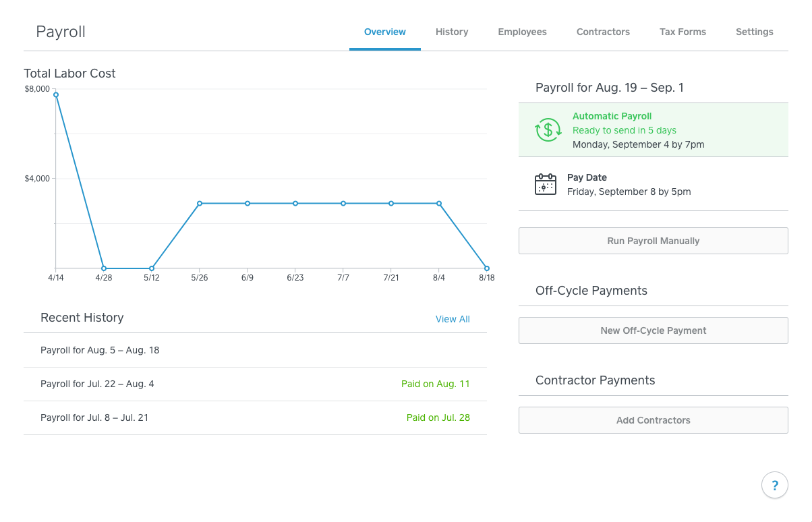Go to the Contractors tab
This screenshot has width=812, height=522.
[x=603, y=32]
